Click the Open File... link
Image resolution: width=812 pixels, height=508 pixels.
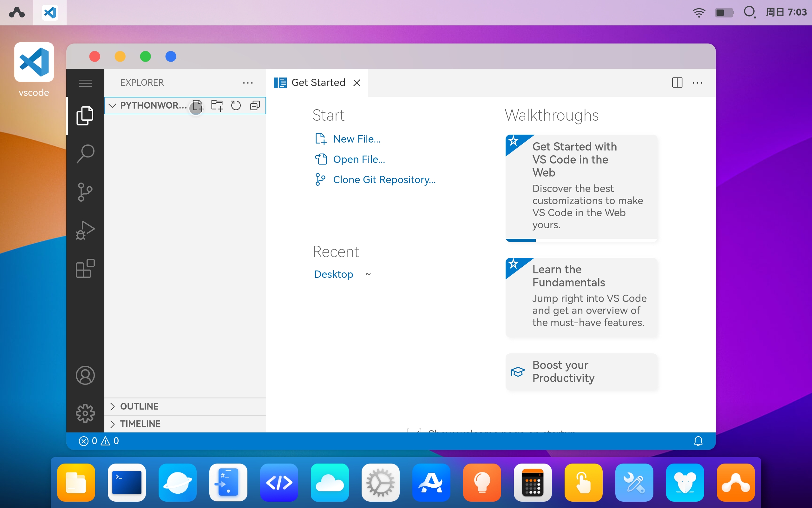pos(359,159)
